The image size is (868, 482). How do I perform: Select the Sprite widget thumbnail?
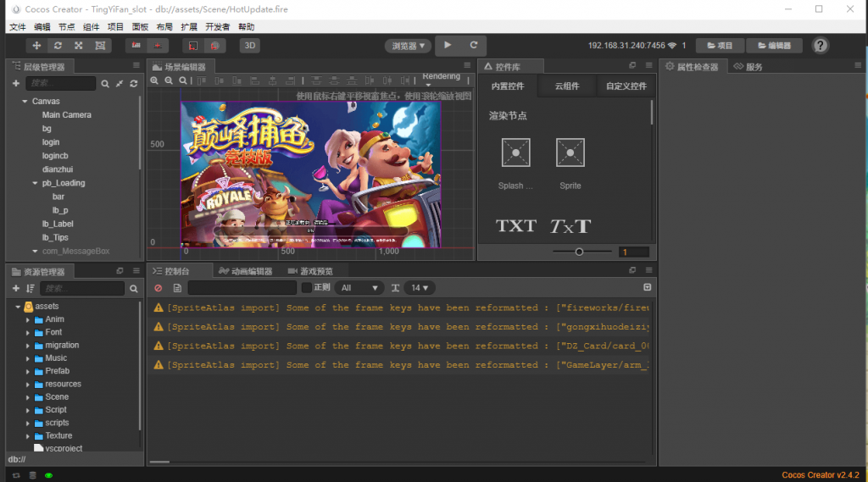coord(570,152)
